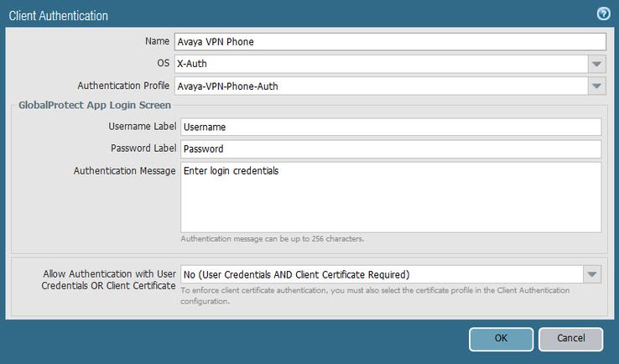Click the 'To enforce client certificate authentication' note
The height and width of the screenshot is (364, 619).
[375, 296]
